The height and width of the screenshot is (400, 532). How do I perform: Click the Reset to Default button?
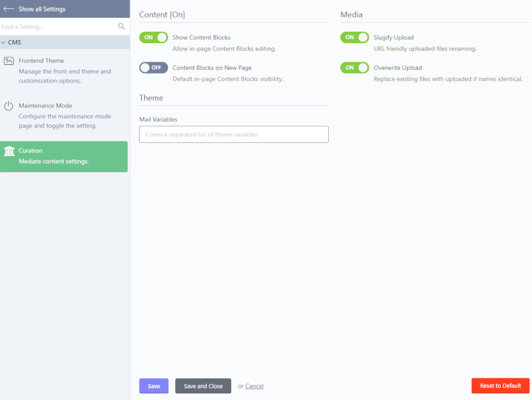(500, 386)
